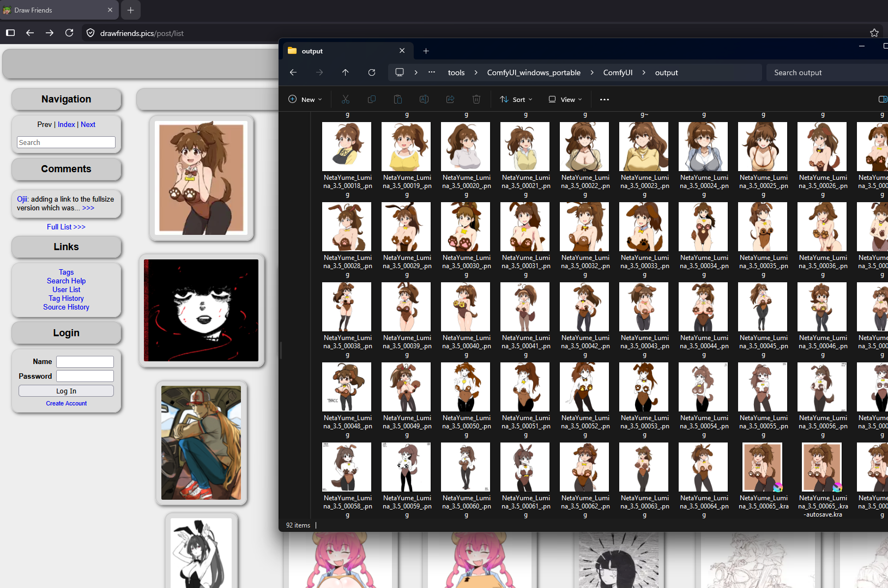Click the Next link in Navigation
Viewport: 888px width, 588px height.
88,124
